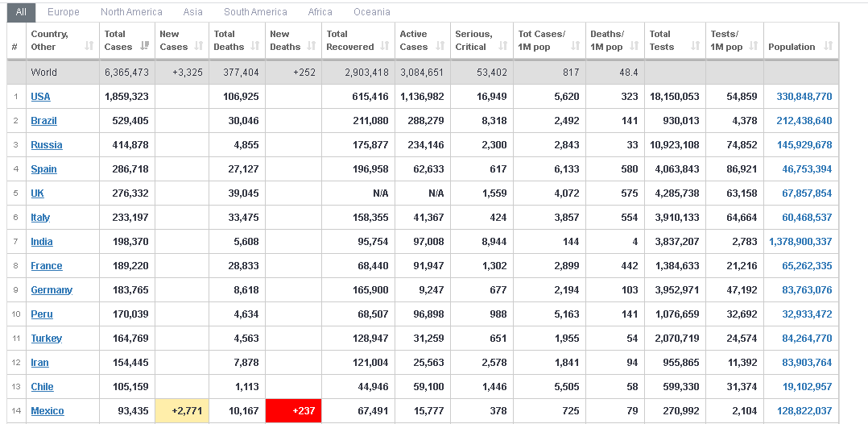Sort by Deaths/1M pop arrow icon
The image size is (868, 424).
pos(634,46)
